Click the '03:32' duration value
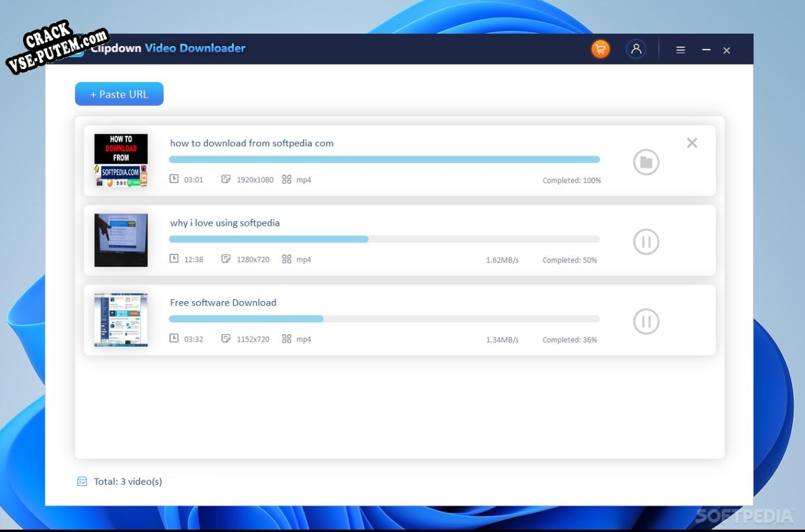 pos(193,339)
